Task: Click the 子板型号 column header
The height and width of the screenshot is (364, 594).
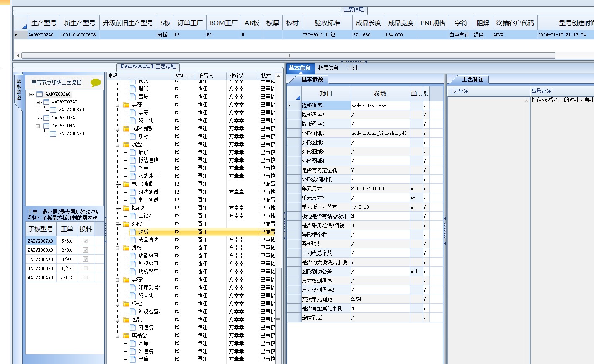Action: [x=41, y=229]
